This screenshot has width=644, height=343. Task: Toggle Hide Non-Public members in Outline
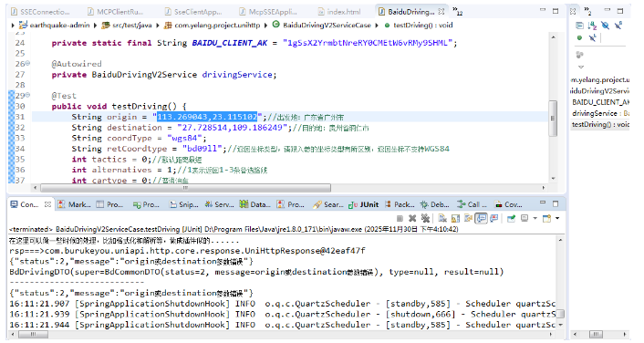(x=579, y=37)
